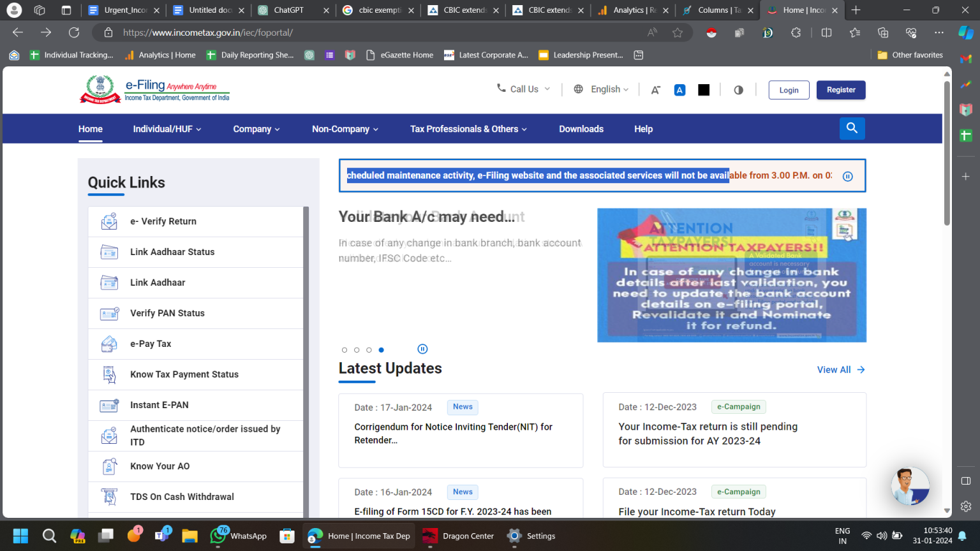This screenshot has width=980, height=551.
Task: Select the first carousel slide dot
Action: [345, 349]
